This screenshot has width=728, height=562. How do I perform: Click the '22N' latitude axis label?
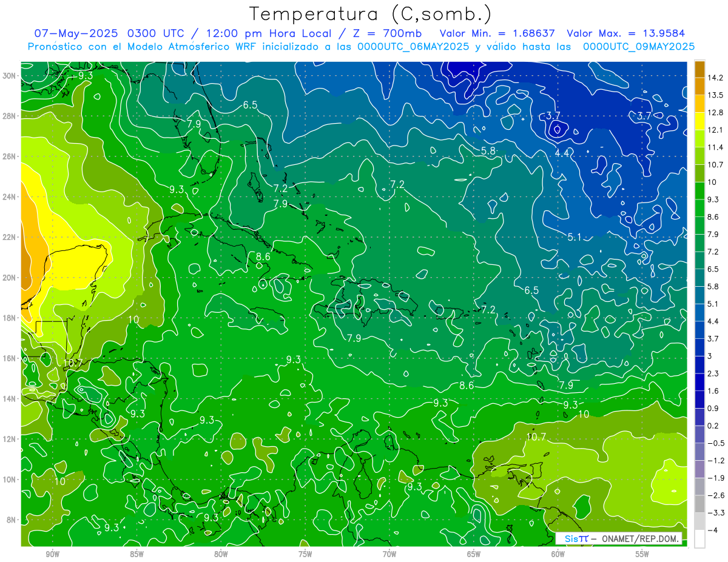click(10, 237)
